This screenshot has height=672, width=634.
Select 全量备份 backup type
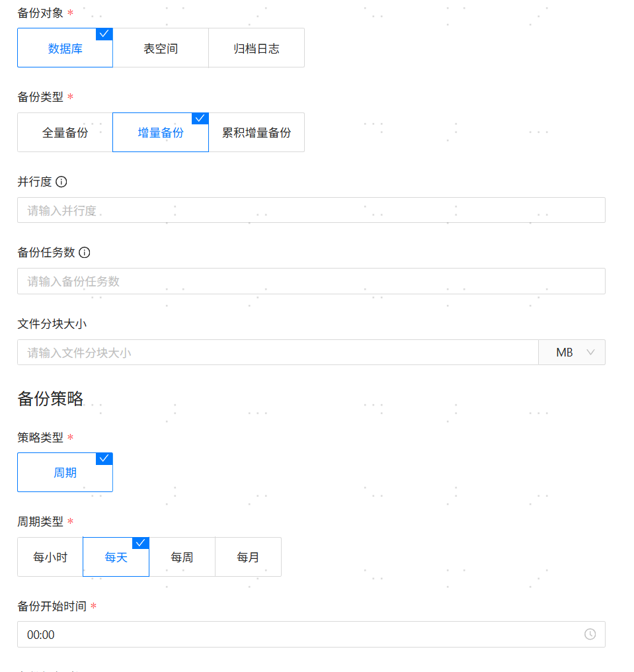pyautogui.click(x=65, y=132)
